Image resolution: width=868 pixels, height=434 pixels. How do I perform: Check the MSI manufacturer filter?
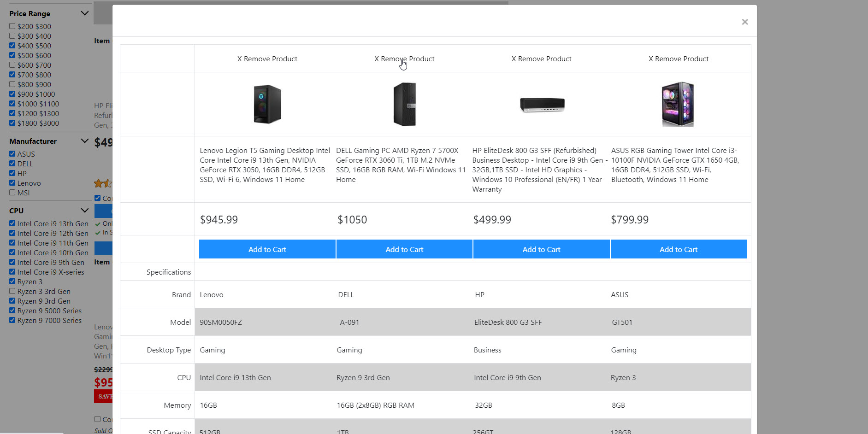[x=12, y=193]
